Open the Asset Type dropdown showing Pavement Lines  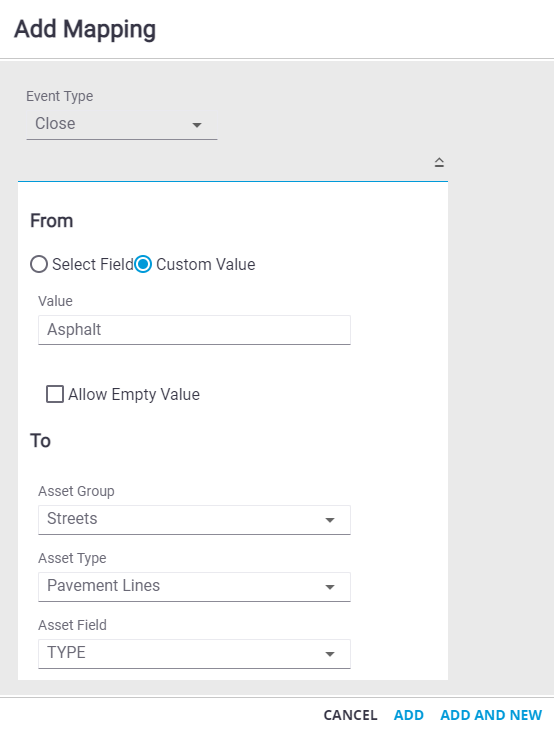[194, 587]
